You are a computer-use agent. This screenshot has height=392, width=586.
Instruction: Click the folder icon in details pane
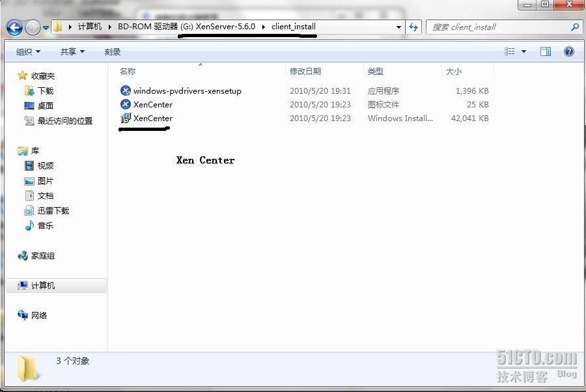coord(27,369)
